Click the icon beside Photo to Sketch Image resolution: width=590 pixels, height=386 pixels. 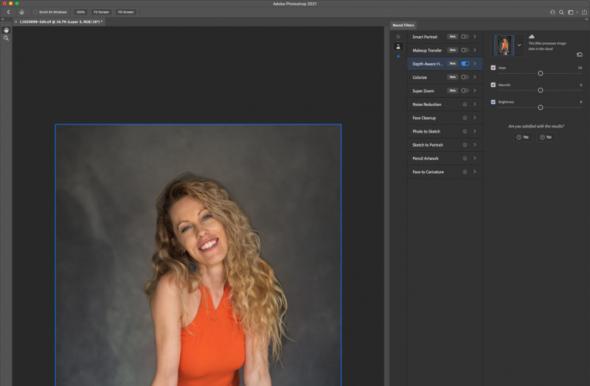[465, 131]
